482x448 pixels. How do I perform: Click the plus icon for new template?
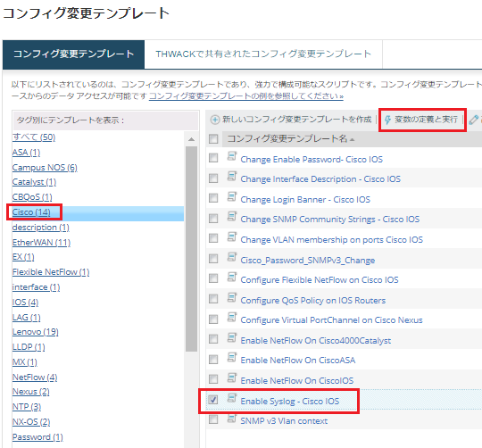coord(215,120)
